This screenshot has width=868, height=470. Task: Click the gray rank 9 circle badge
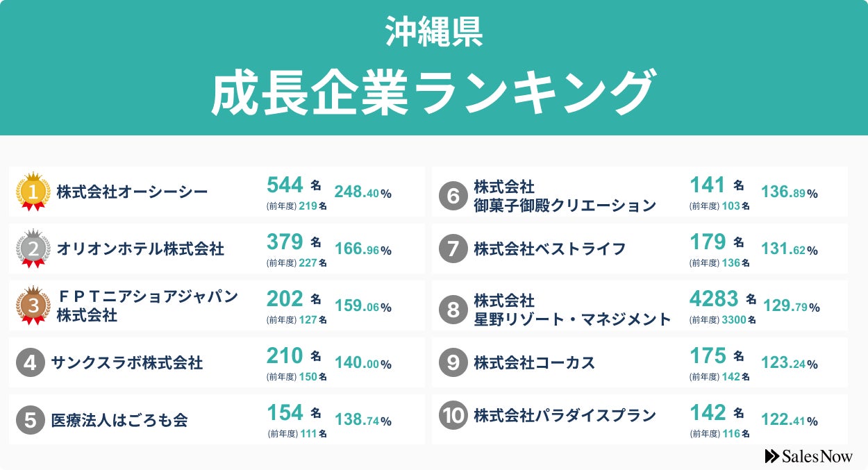click(x=453, y=363)
